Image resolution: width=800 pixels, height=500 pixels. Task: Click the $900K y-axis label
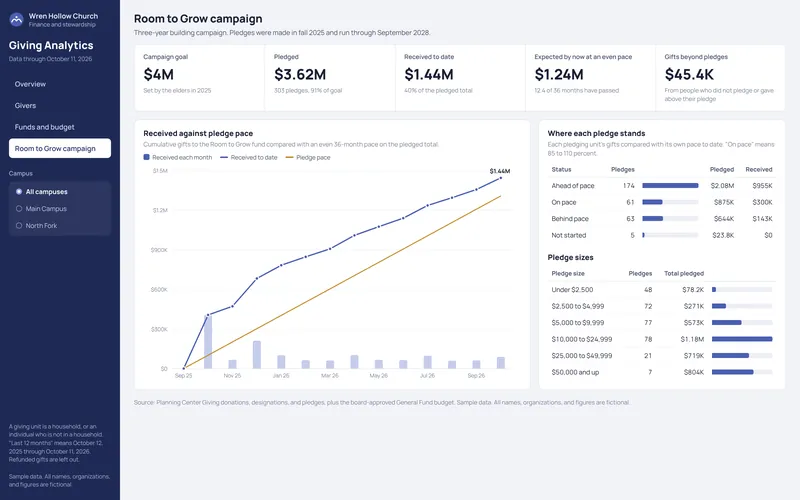(x=159, y=250)
